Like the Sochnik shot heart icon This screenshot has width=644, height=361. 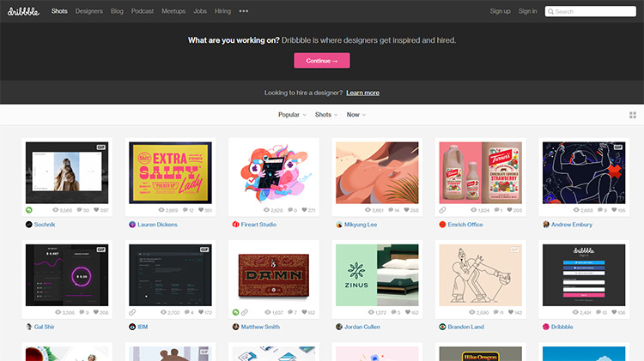tap(96, 210)
